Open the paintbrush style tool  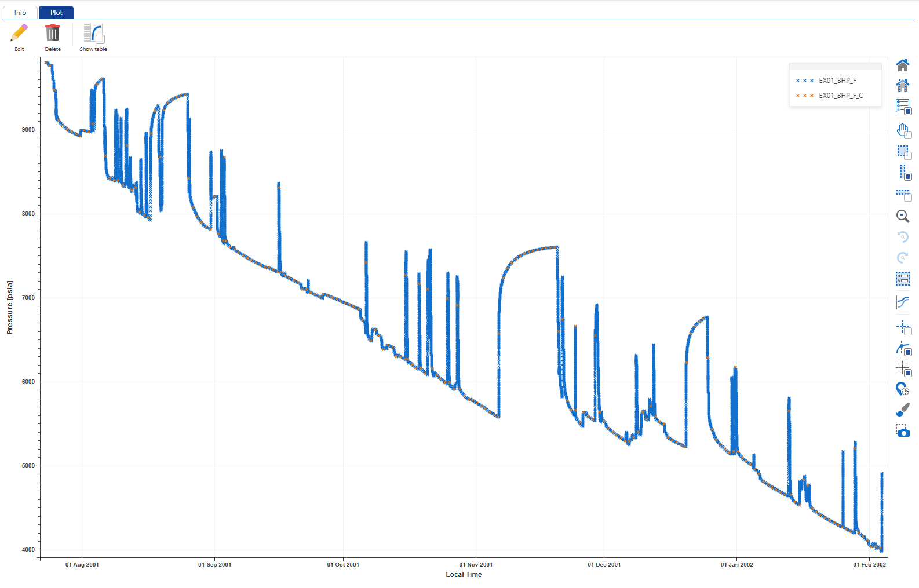903,410
